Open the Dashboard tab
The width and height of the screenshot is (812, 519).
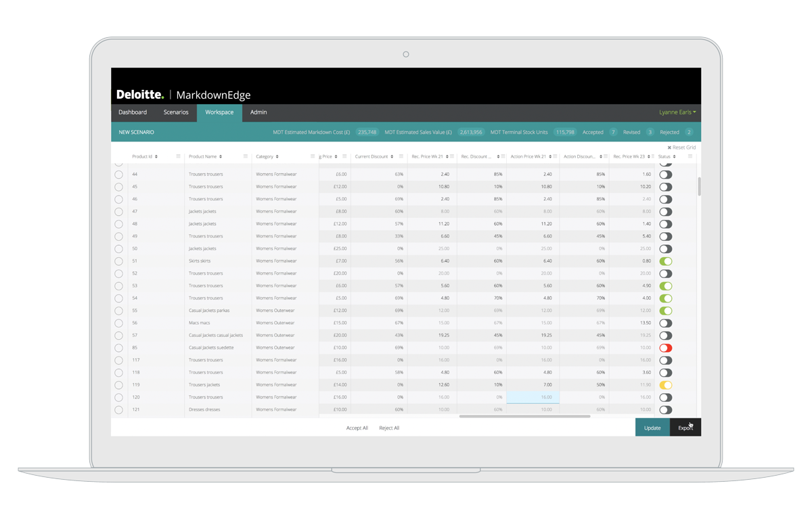pos(133,112)
